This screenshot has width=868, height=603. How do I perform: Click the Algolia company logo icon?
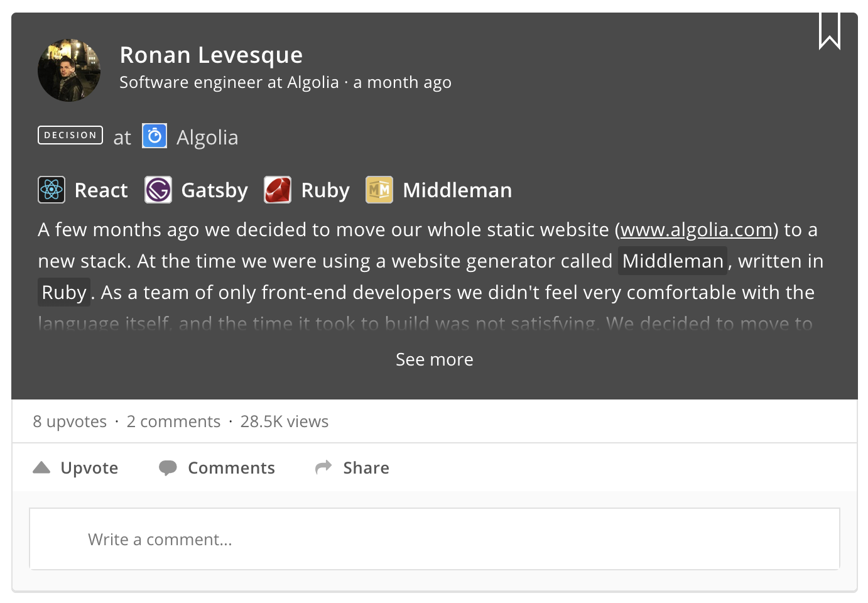155,136
